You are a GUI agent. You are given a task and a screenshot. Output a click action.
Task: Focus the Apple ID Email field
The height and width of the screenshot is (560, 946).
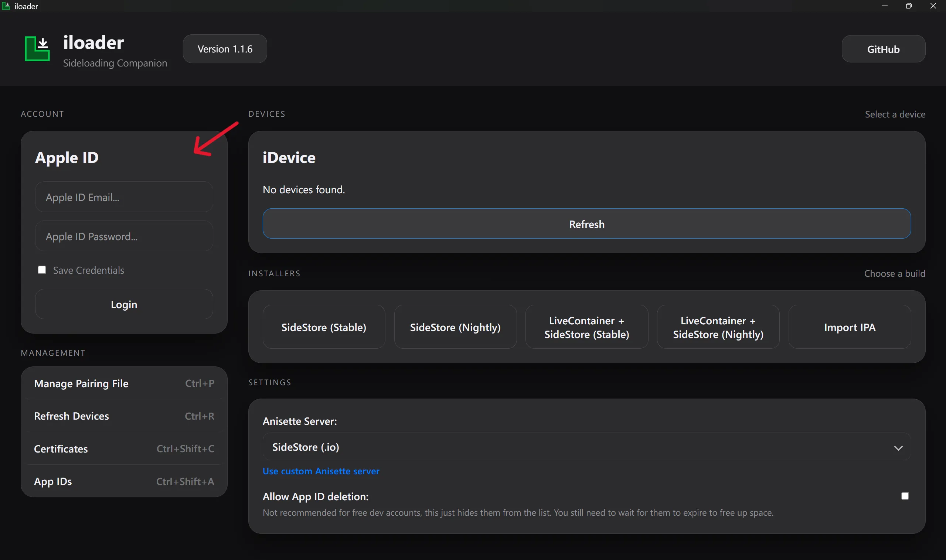click(x=124, y=197)
